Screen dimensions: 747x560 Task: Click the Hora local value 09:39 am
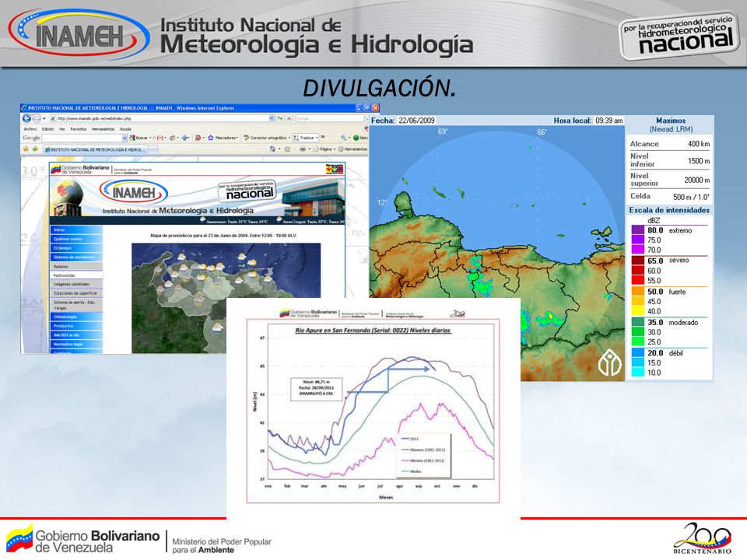(x=608, y=121)
